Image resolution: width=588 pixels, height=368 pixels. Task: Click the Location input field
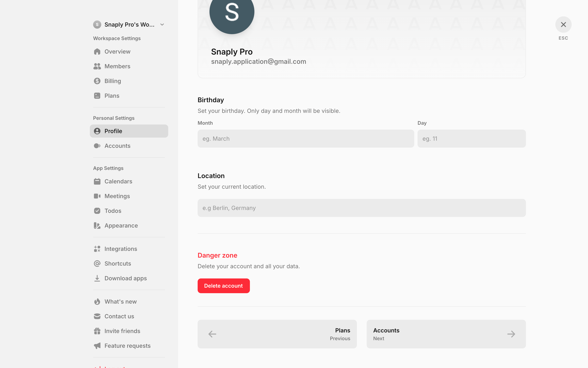pos(362,208)
